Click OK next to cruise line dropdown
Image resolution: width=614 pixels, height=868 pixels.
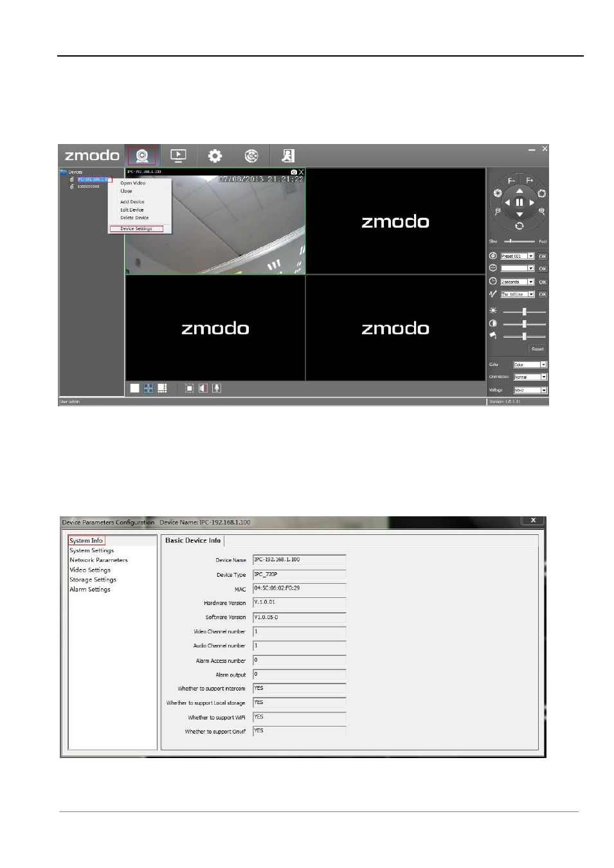click(543, 294)
